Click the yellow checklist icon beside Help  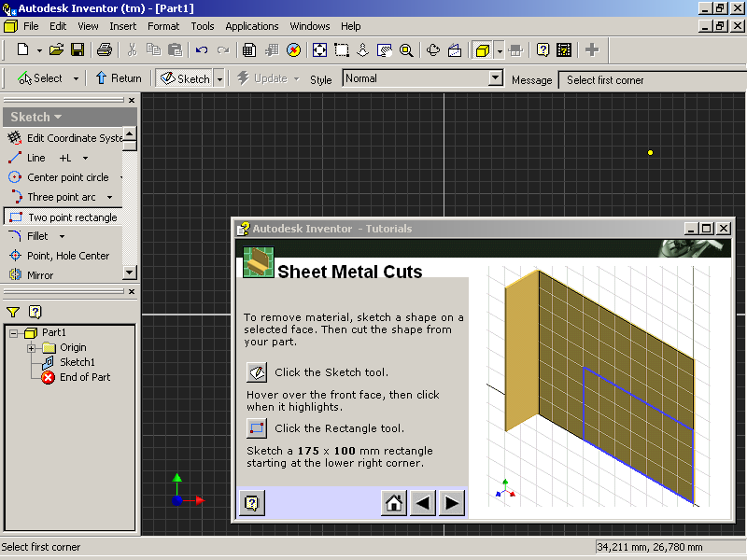[564, 50]
